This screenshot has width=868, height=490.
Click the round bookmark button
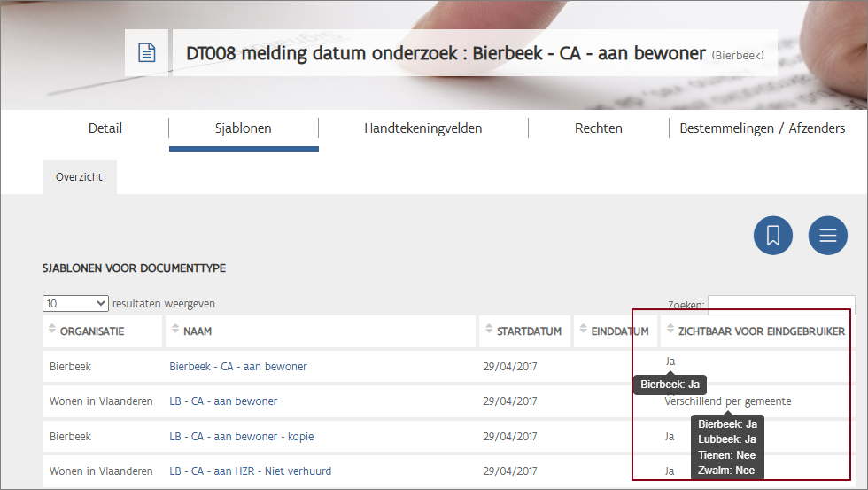772,236
